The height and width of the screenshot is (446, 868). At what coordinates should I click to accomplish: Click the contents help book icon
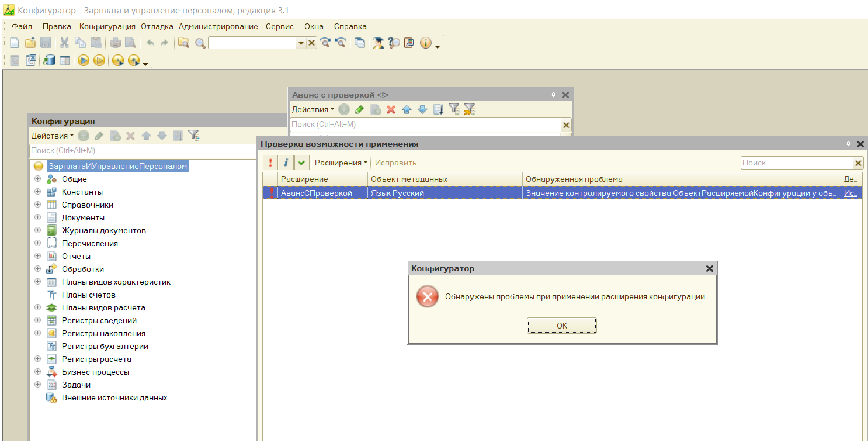click(409, 43)
